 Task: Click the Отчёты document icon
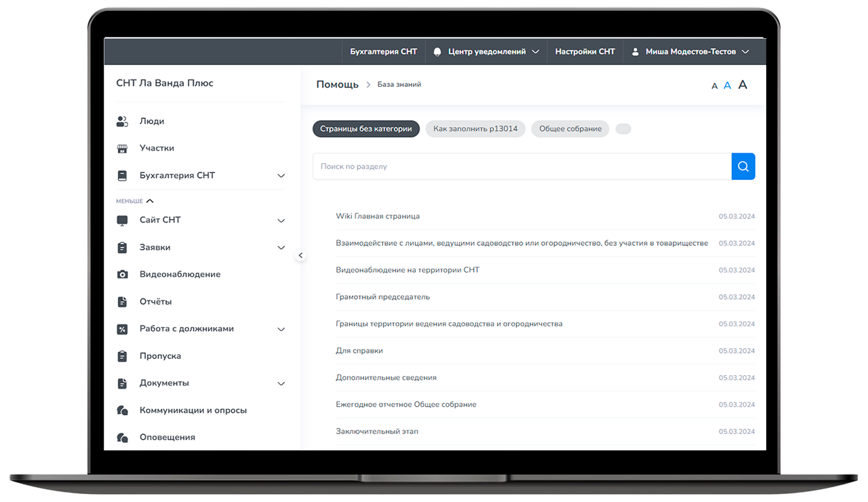[122, 302]
